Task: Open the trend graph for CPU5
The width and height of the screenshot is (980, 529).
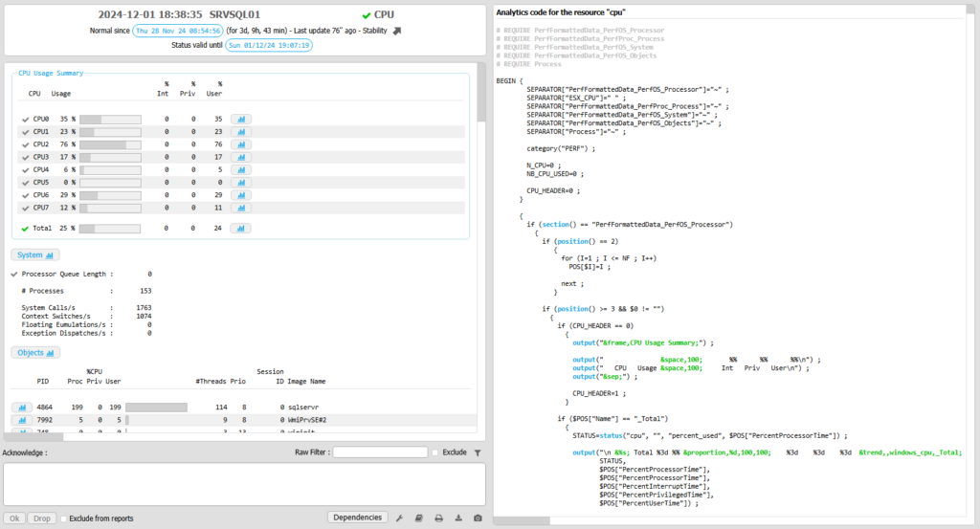Action: pyautogui.click(x=240, y=183)
